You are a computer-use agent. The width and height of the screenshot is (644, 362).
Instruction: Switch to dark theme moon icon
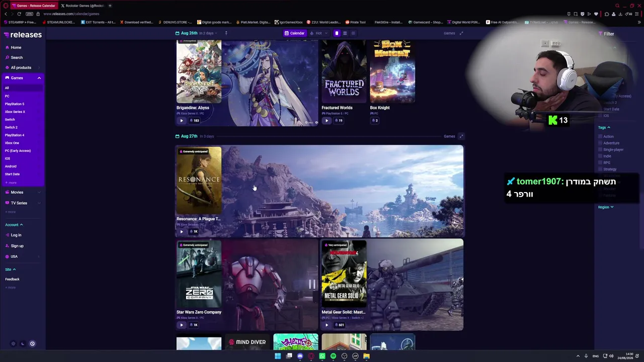point(23,344)
